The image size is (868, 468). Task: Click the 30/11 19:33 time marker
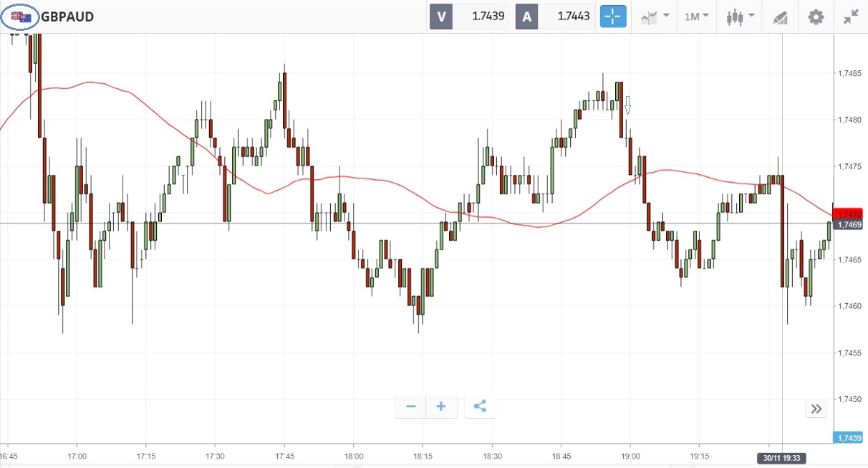point(782,457)
